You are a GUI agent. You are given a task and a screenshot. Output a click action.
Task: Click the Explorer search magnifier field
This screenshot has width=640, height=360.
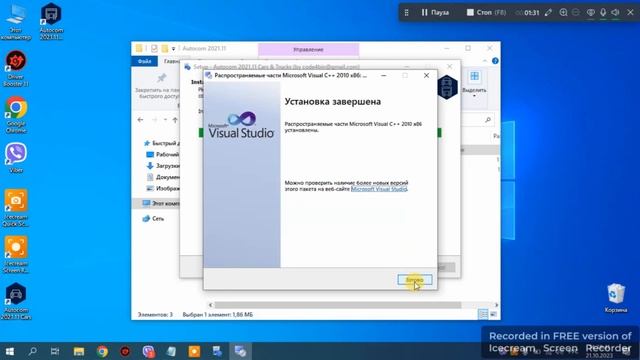[x=488, y=120]
